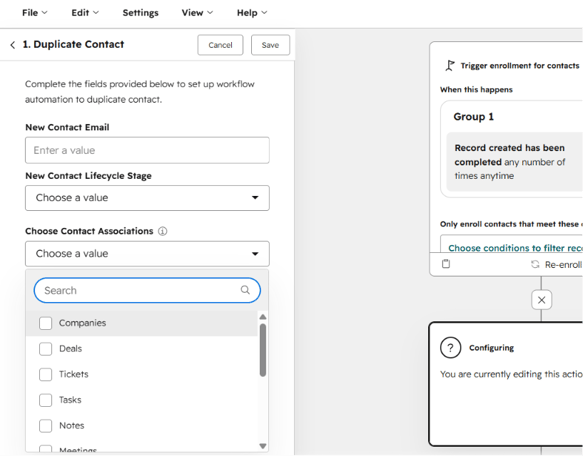Click the scroll-up arrow in associations list
Screen dimensions: 583x456
(x=263, y=317)
